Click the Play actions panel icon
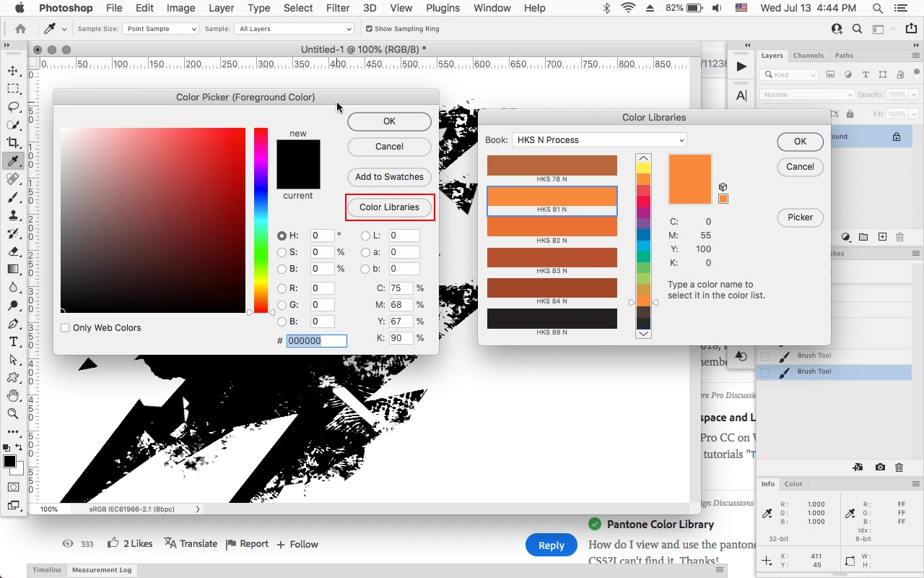 tap(741, 66)
